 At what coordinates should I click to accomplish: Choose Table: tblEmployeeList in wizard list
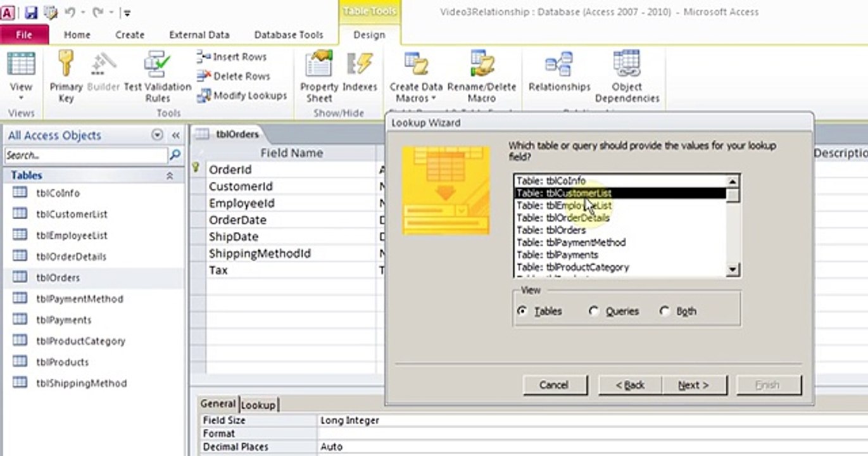pos(620,206)
